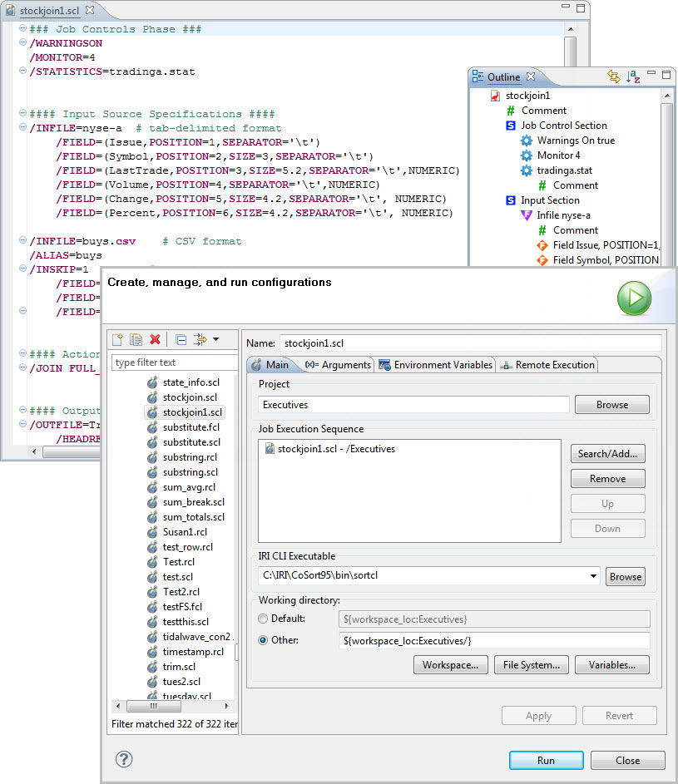Click the Outline sync/link icon

(x=613, y=76)
